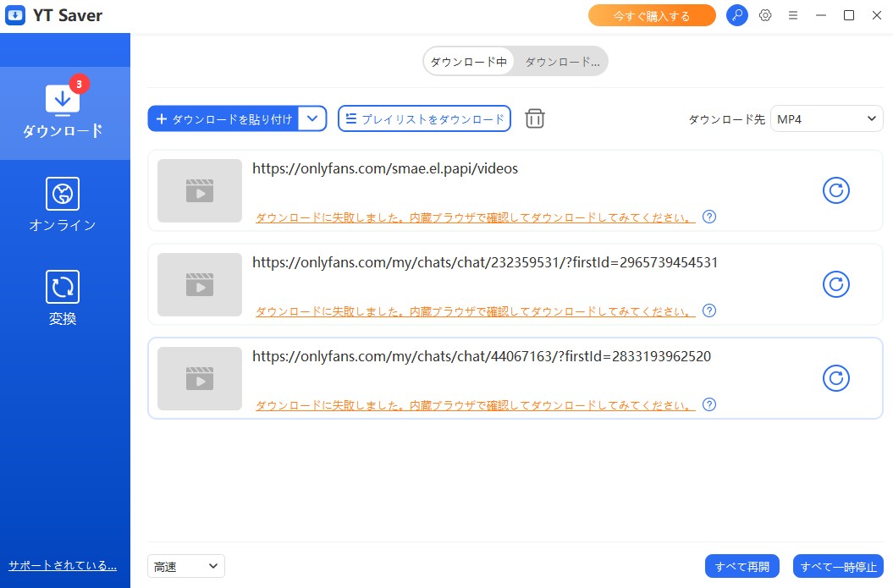Open the サポートされている… link

coord(63,566)
